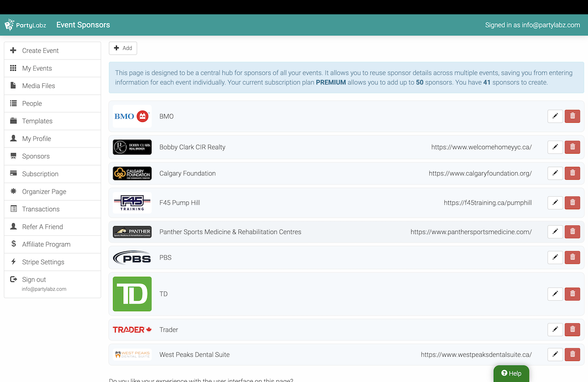The width and height of the screenshot is (588, 382).
Task: Edit Bobby Clark CIR Realty sponsor
Action: (x=555, y=147)
